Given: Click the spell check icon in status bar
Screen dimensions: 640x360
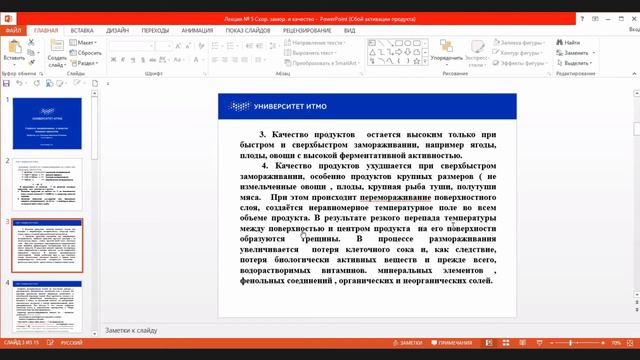Looking at the screenshot, I should click(50, 342).
